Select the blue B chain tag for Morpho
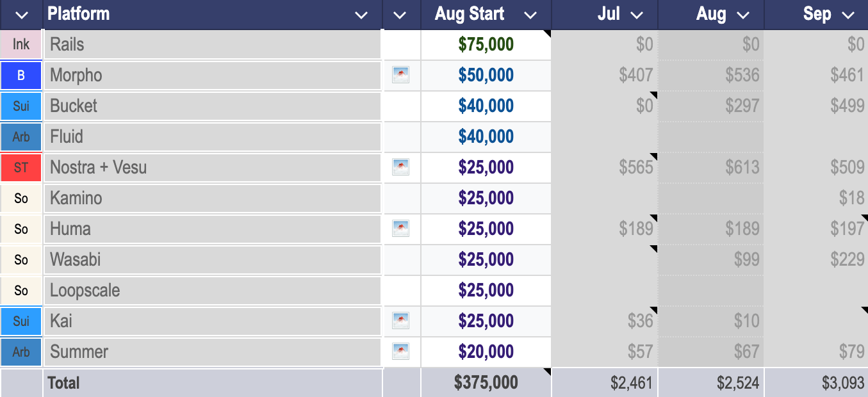 coord(21,76)
